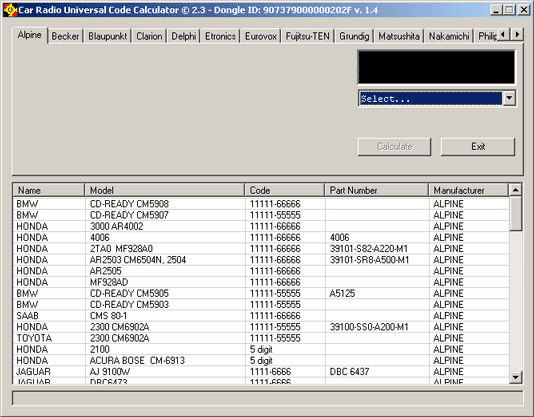
Task: Sort by the Code column header
Action: (285, 190)
